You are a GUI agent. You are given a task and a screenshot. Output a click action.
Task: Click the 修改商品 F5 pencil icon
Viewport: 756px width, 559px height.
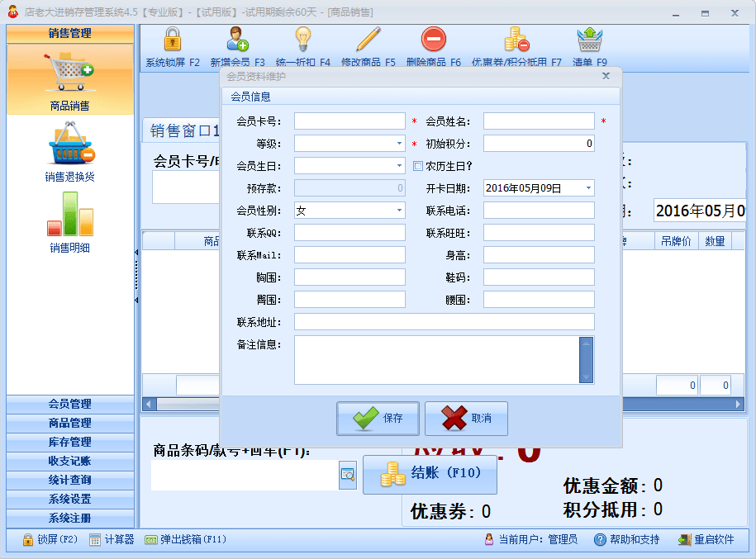(x=368, y=40)
